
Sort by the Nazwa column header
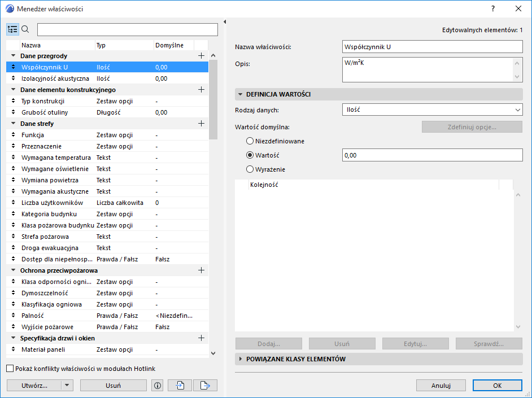click(x=58, y=45)
